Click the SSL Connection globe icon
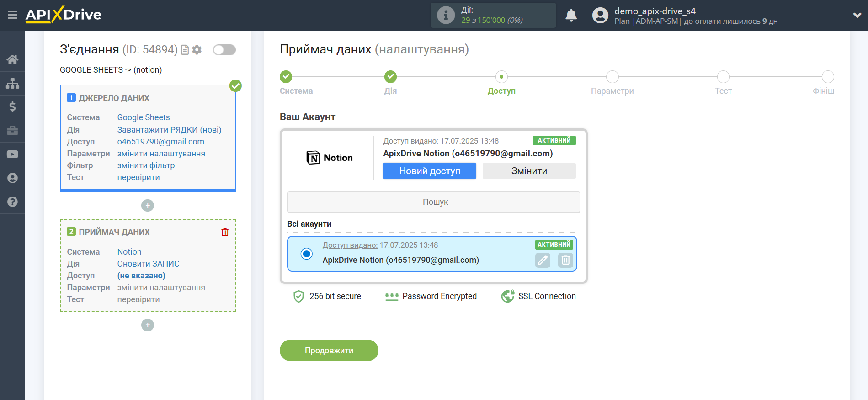 [507, 296]
